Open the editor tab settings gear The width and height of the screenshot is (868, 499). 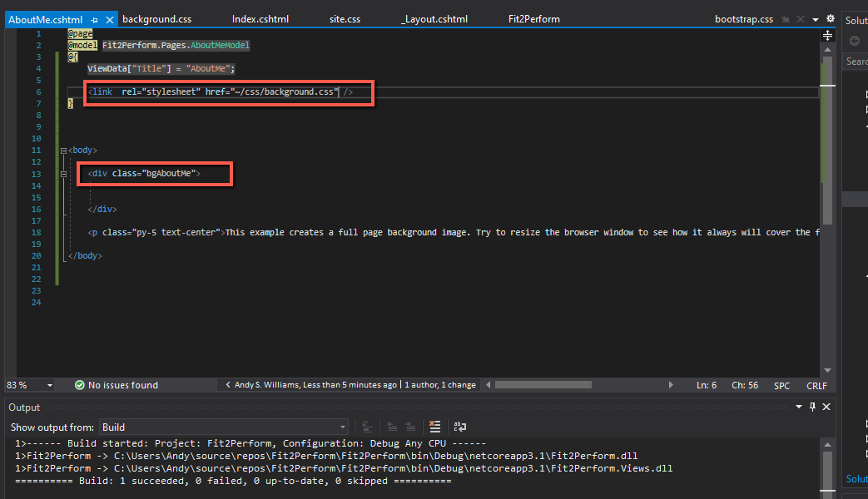tap(831, 18)
